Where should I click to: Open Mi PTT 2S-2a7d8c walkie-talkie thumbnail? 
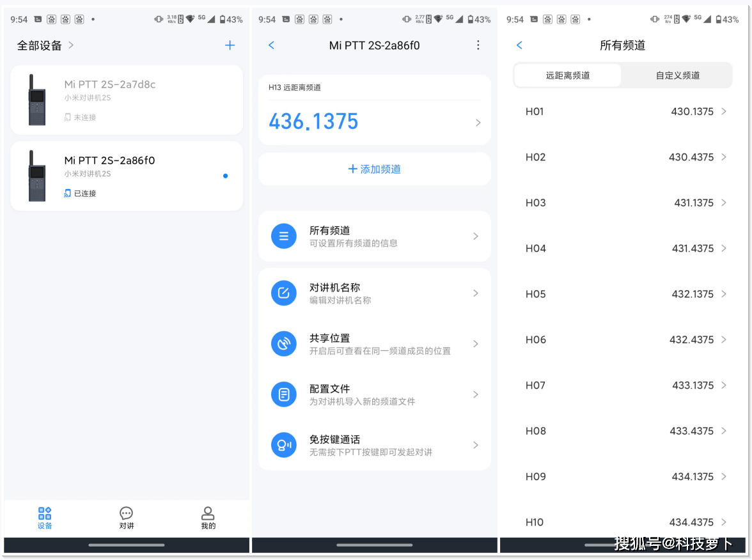(37, 100)
